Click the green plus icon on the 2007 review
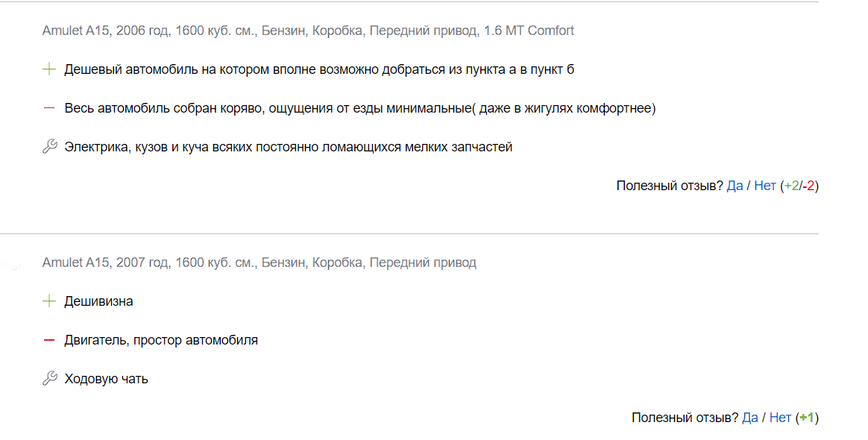868x440 pixels. tap(48, 301)
